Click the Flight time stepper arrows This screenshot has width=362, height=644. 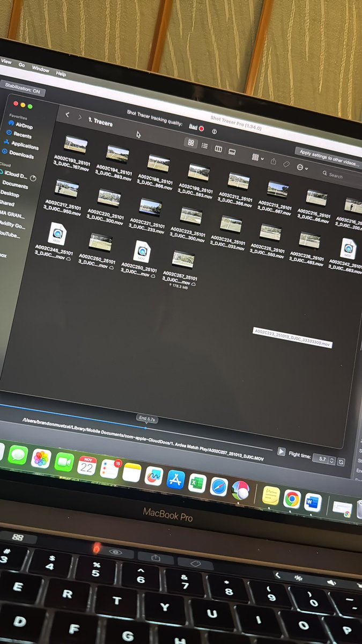(331, 461)
